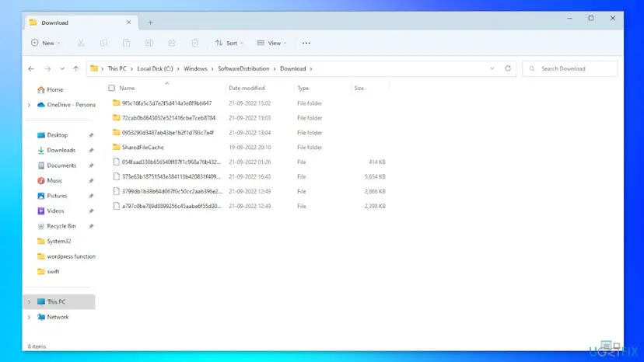
Task: Close the Download tab
Action: [128, 23]
